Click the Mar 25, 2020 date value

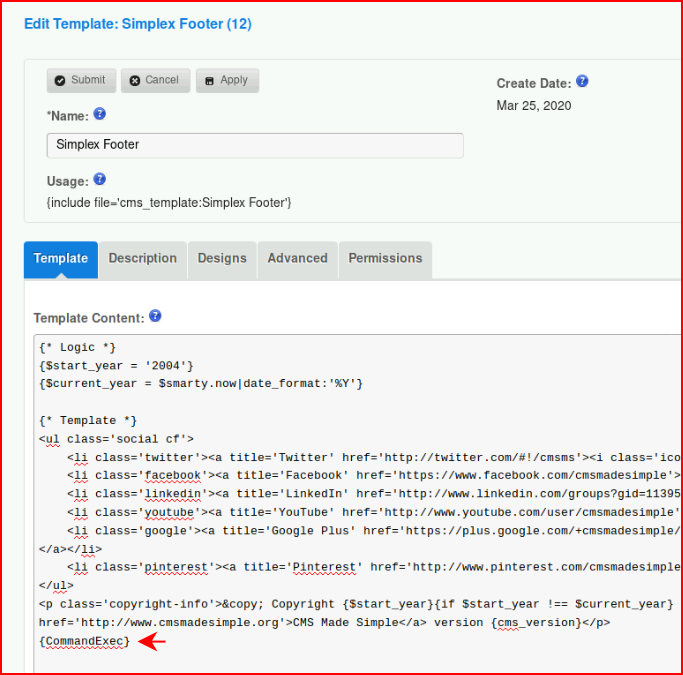pos(534,106)
